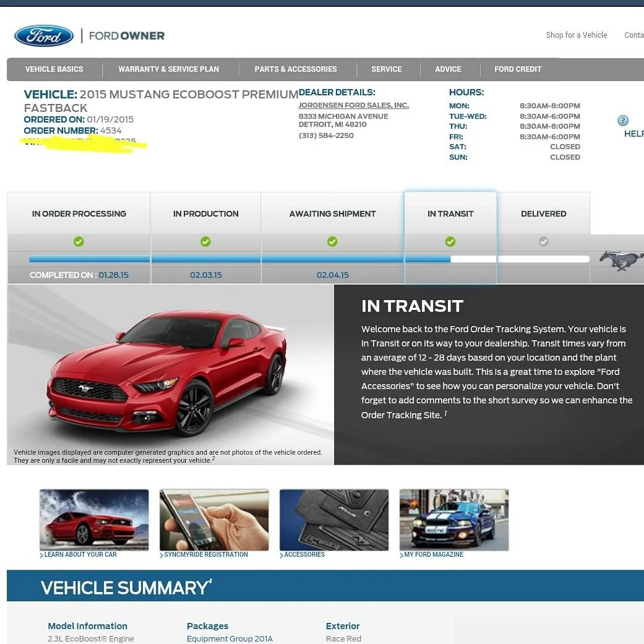Open the help question mark icon

(x=622, y=121)
